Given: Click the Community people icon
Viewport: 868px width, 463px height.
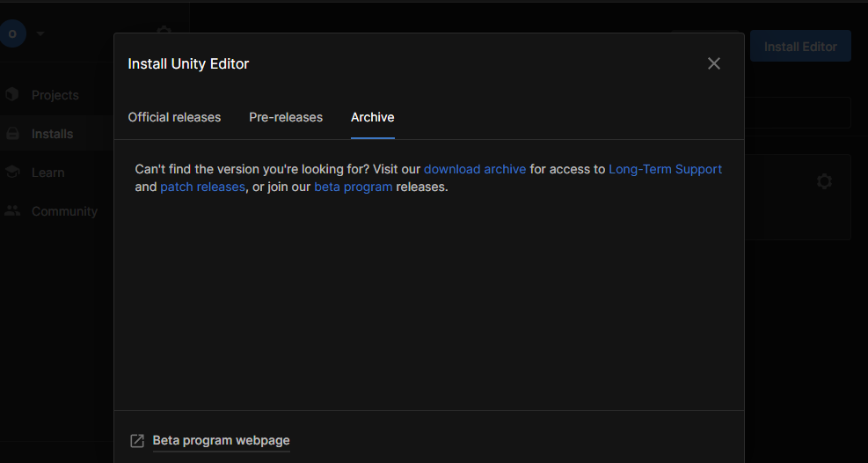Looking at the screenshot, I should click(x=12, y=211).
